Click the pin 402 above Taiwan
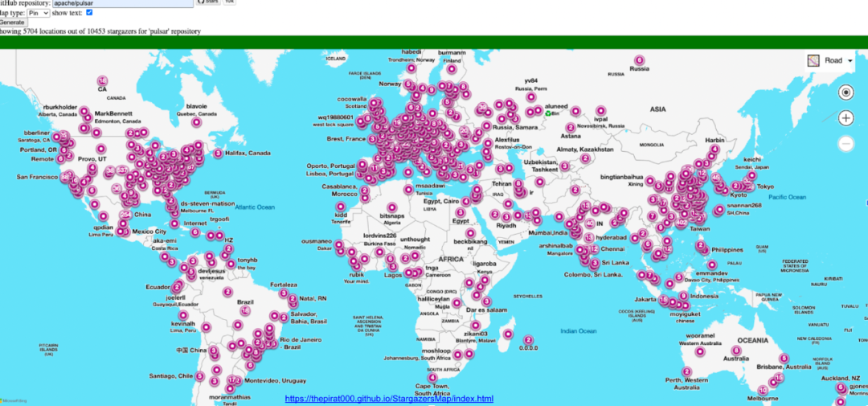The width and height of the screenshot is (868, 406). pyautogui.click(x=682, y=223)
